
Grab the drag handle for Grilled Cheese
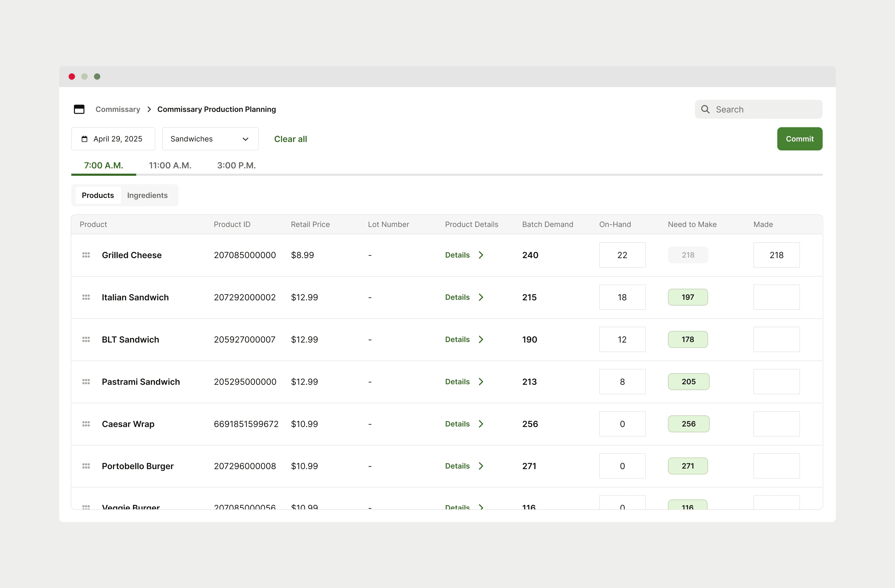(x=86, y=255)
